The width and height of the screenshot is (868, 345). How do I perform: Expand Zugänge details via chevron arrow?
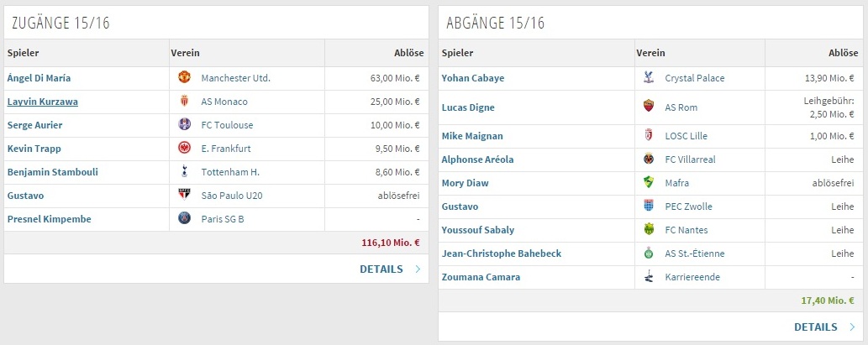click(x=418, y=269)
